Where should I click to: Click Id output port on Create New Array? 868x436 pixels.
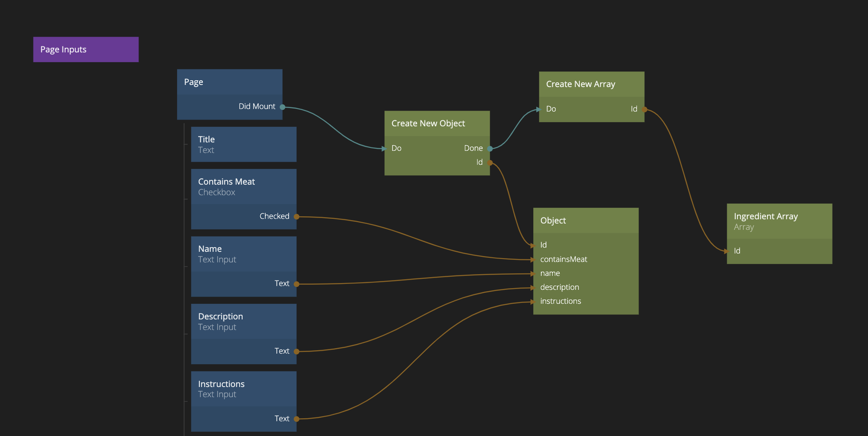(644, 109)
